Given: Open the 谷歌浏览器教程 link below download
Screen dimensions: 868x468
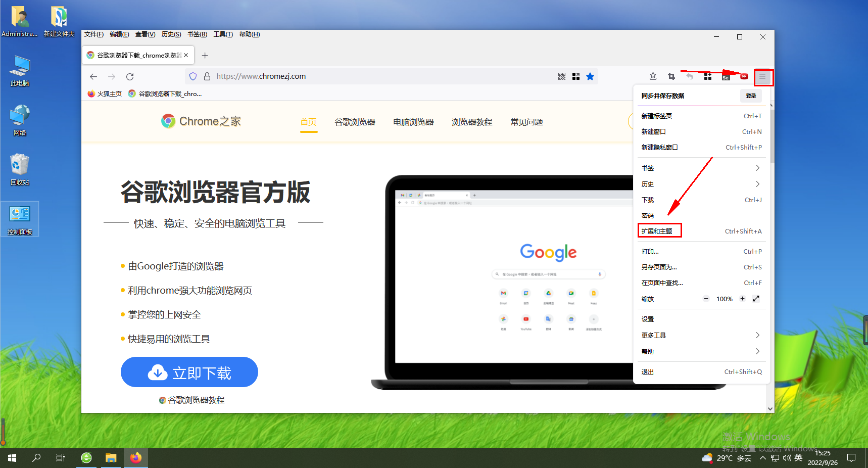Looking at the screenshot, I should coord(192,400).
